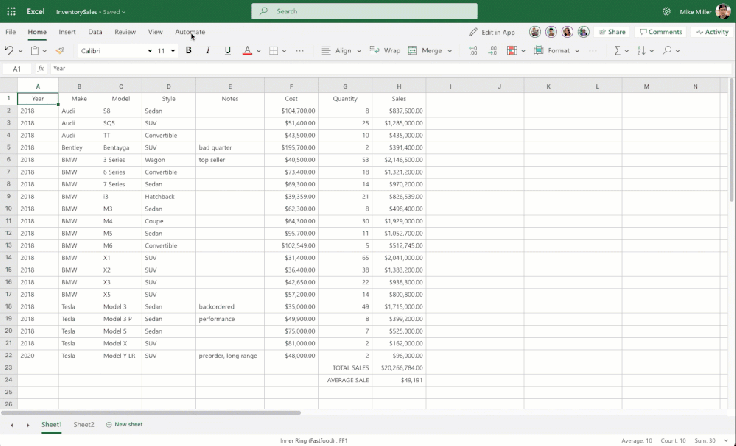Click the Edit in App button
The image size is (736, 446).
pos(492,32)
